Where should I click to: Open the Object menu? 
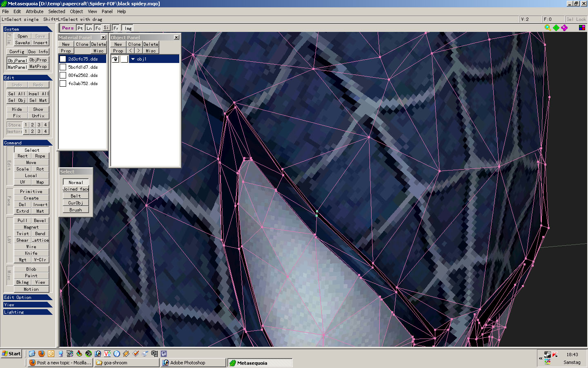[x=76, y=11]
